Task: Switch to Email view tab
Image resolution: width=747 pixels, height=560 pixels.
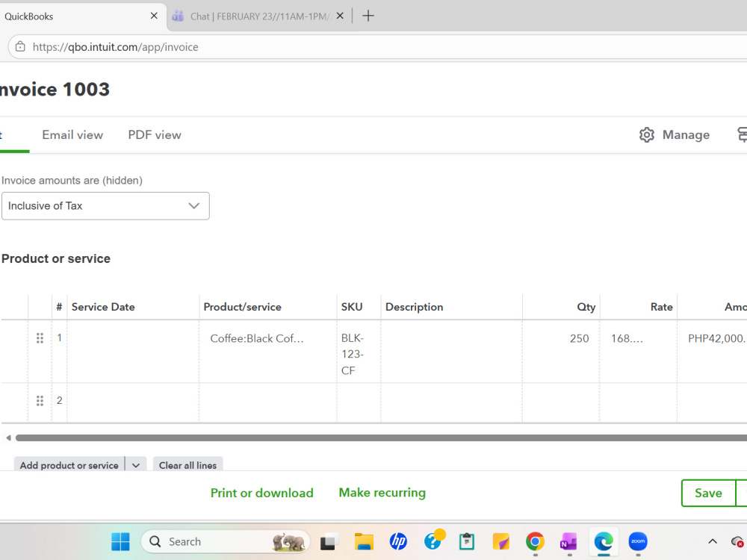Action: (x=72, y=134)
